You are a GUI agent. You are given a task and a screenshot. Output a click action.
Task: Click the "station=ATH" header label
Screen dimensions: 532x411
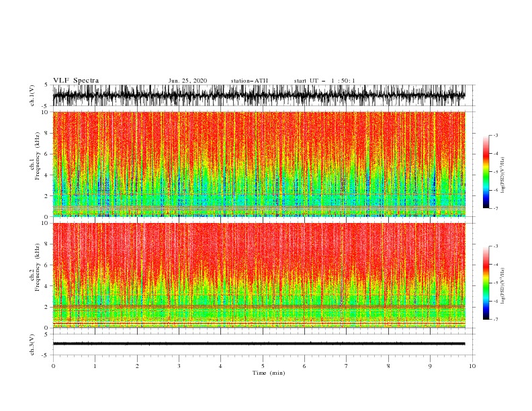[x=249, y=81]
